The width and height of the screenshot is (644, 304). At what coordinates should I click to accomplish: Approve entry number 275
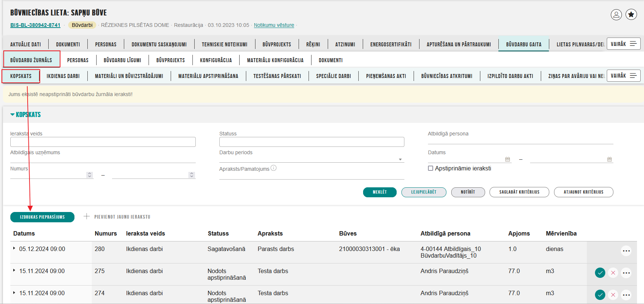click(600, 273)
